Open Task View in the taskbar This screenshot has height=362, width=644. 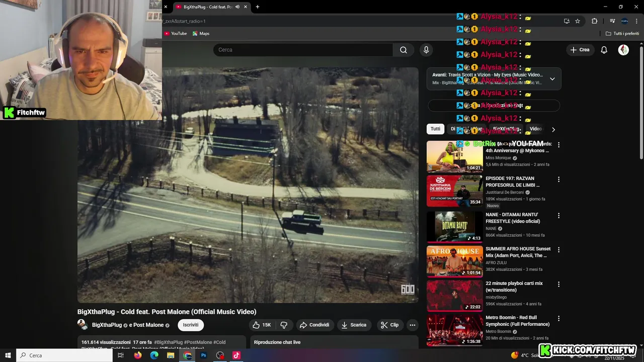(x=121, y=355)
